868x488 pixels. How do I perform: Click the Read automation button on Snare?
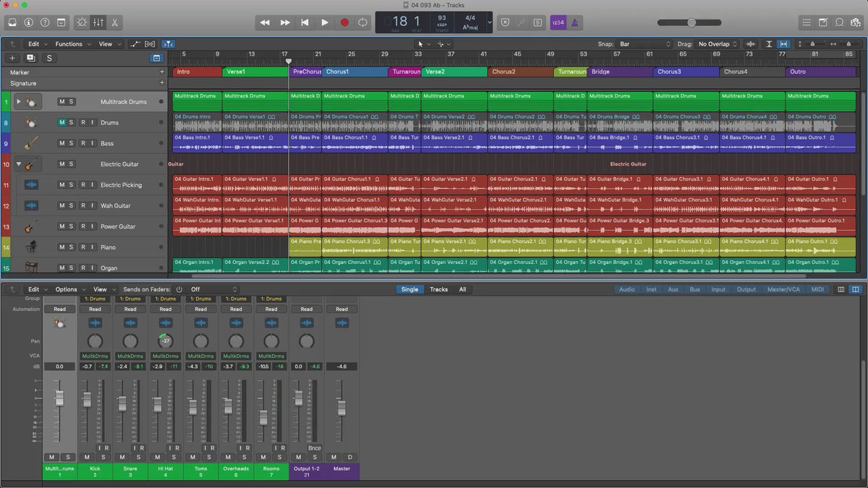coord(130,309)
